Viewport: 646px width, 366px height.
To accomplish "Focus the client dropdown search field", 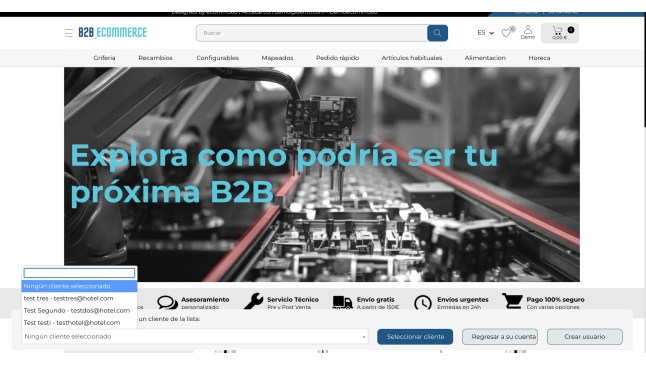I will 79,273.
